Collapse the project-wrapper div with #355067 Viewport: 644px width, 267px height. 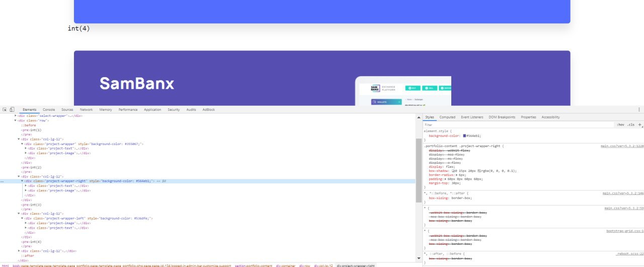coord(23,144)
